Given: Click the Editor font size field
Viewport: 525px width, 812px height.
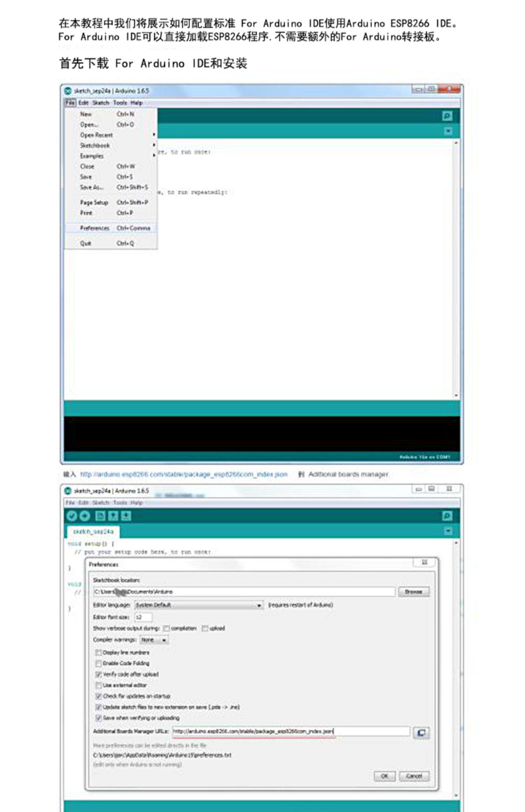Looking at the screenshot, I should click(143, 617).
